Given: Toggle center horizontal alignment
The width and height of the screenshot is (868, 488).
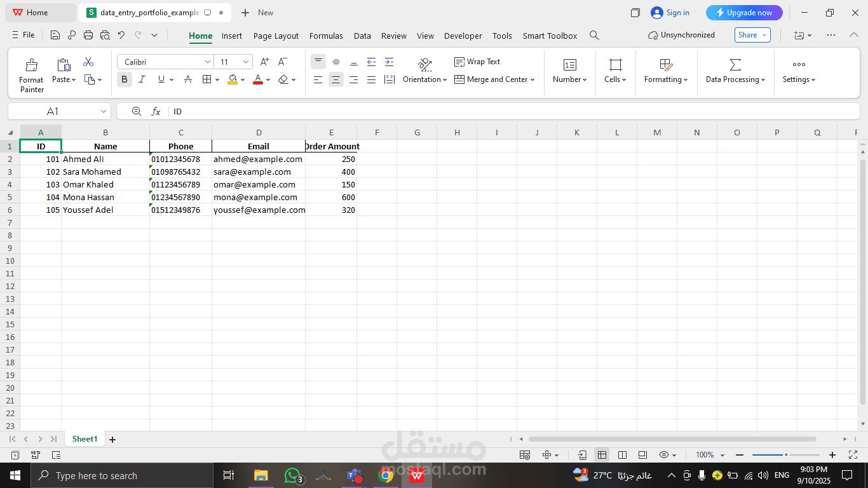Looking at the screenshot, I should tap(336, 79).
